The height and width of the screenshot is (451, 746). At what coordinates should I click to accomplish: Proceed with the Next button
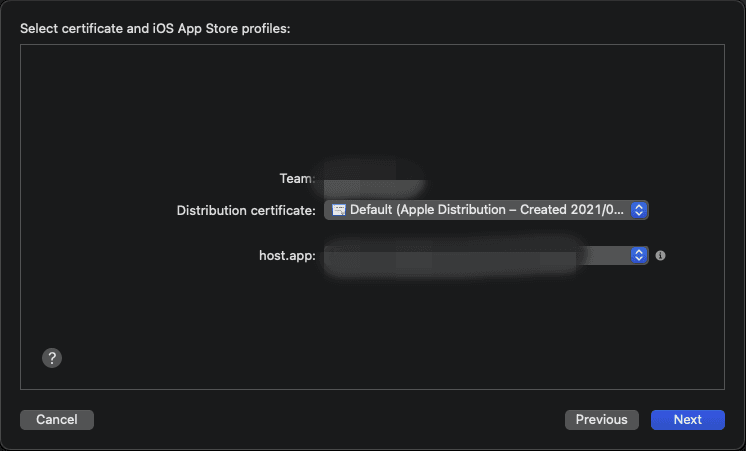click(688, 420)
